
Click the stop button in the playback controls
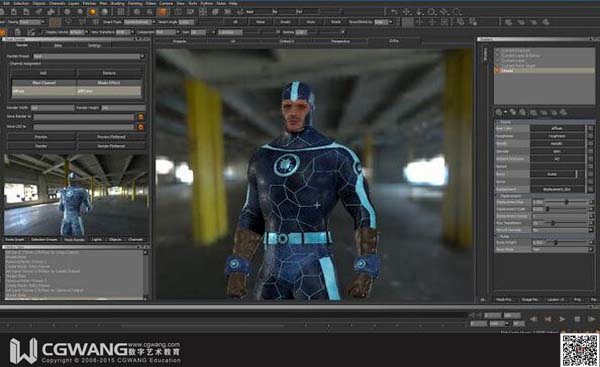[x=577, y=318]
